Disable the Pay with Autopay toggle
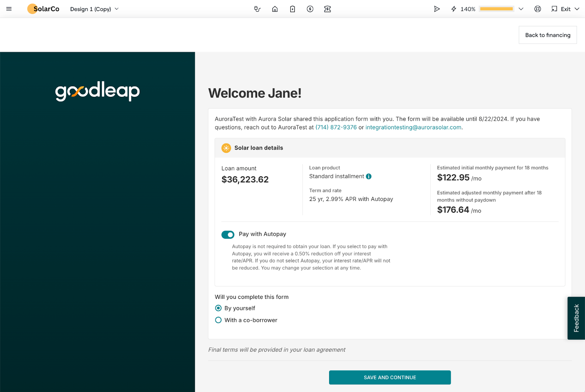 coord(228,235)
